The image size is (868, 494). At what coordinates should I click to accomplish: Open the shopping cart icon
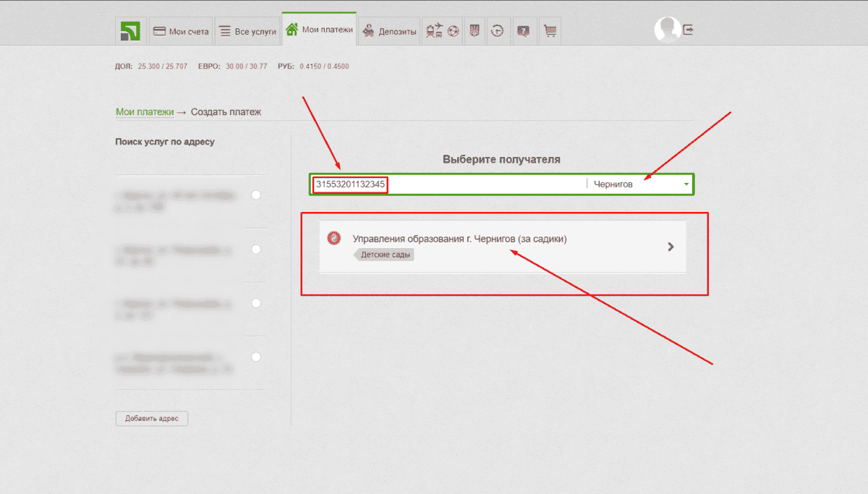550,31
